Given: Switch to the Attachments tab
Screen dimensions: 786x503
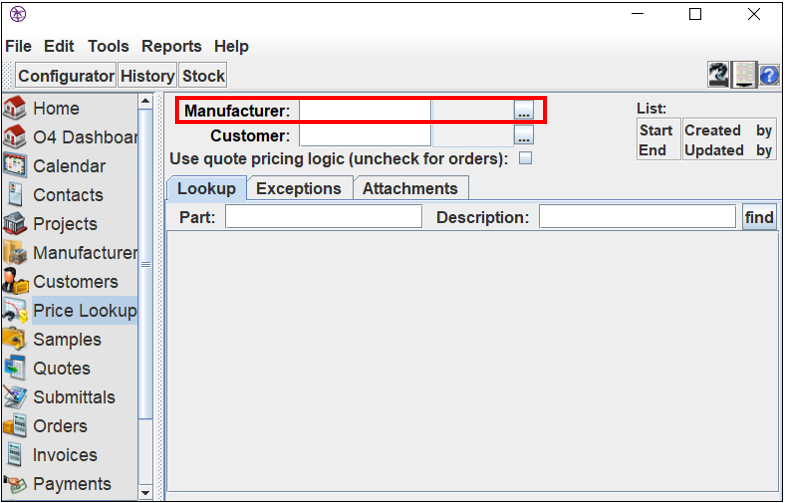Looking at the screenshot, I should 410,189.
